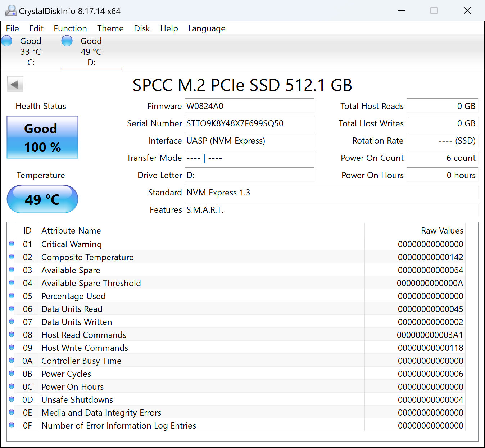Open the Function menu
This screenshot has width=485, height=448.
point(71,28)
